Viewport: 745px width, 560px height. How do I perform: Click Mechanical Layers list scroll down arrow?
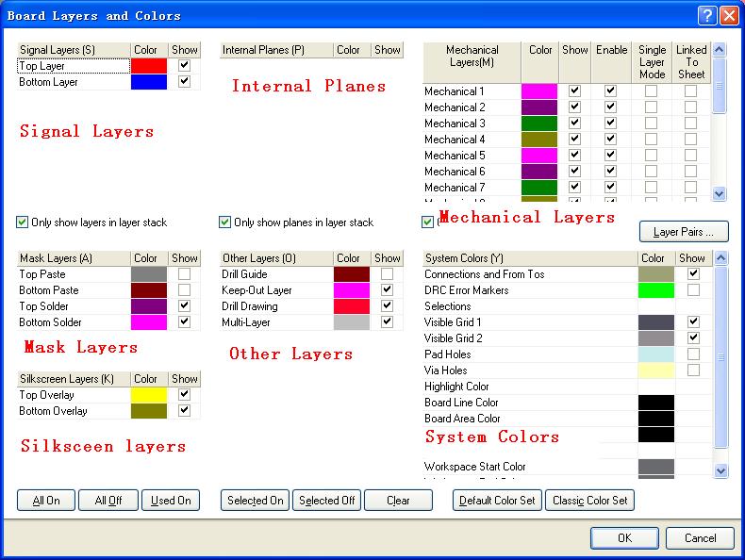click(x=720, y=193)
